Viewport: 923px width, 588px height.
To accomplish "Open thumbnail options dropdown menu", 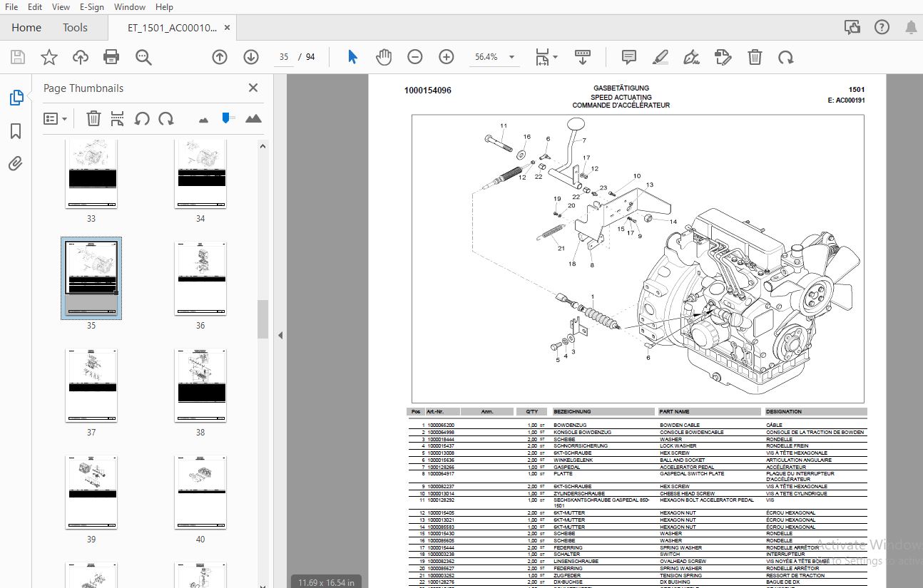I will pyautogui.click(x=56, y=119).
